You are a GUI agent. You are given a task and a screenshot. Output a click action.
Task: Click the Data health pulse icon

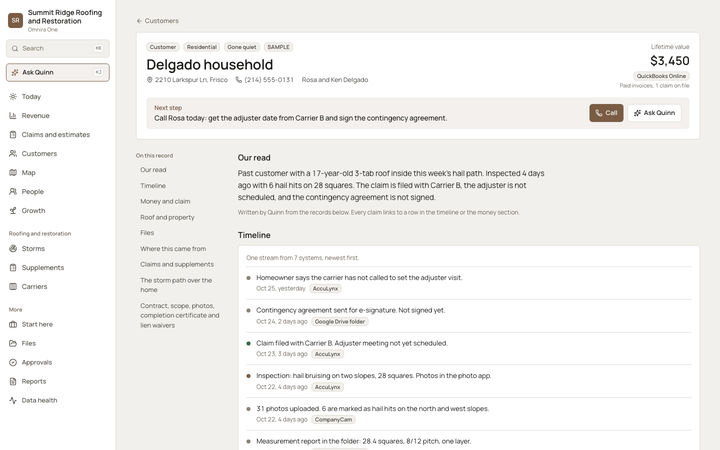pos(13,400)
